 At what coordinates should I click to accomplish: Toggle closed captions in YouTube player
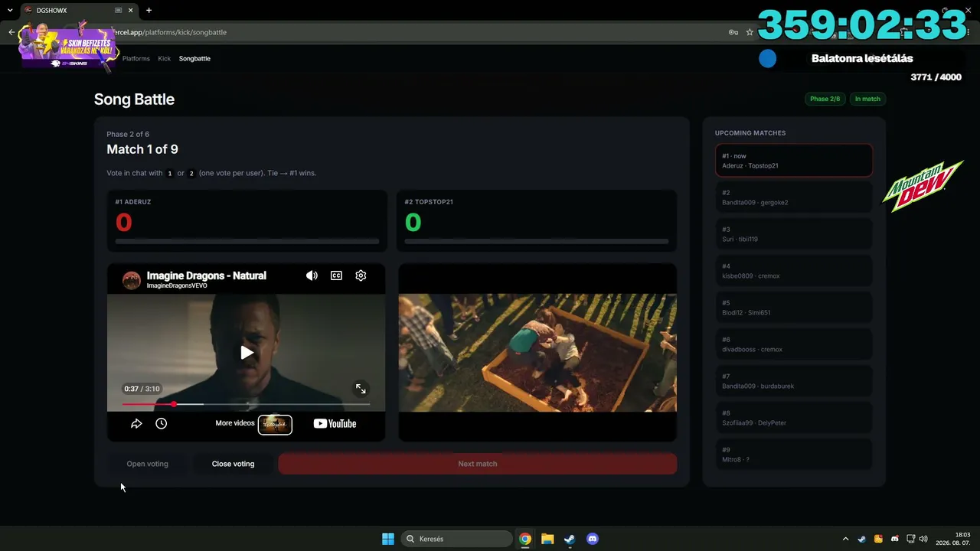click(336, 275)
